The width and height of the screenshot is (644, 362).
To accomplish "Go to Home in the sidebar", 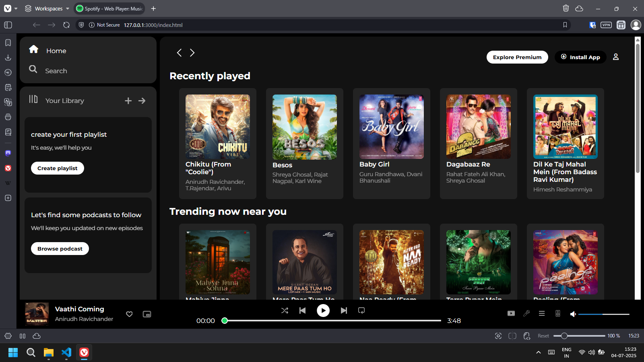I will [x=56, y=50].
